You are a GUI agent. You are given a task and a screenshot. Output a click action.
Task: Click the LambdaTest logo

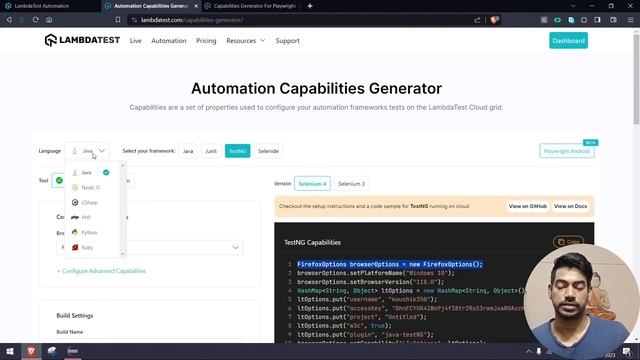pos(82,40)
